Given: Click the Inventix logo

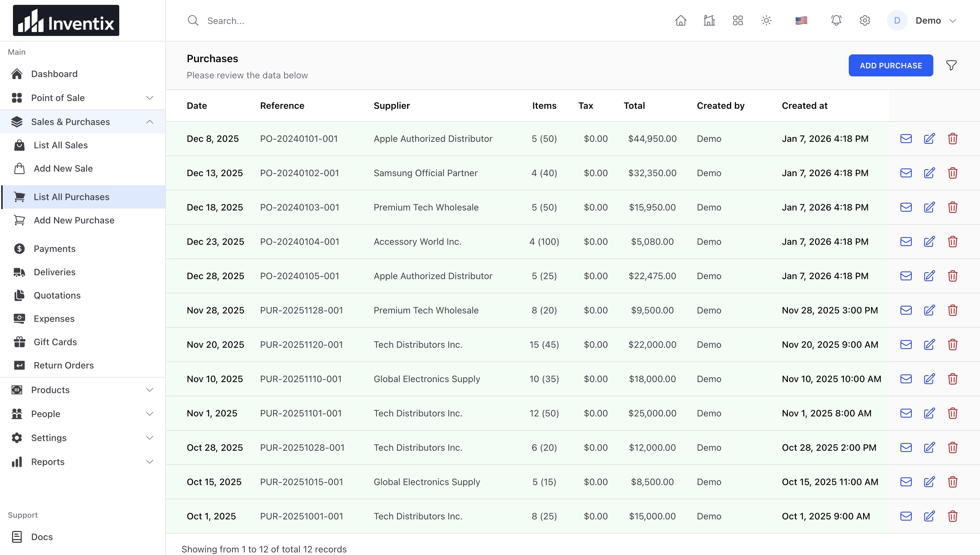Looking at the screenshot, I should click(x=66, y=21).
